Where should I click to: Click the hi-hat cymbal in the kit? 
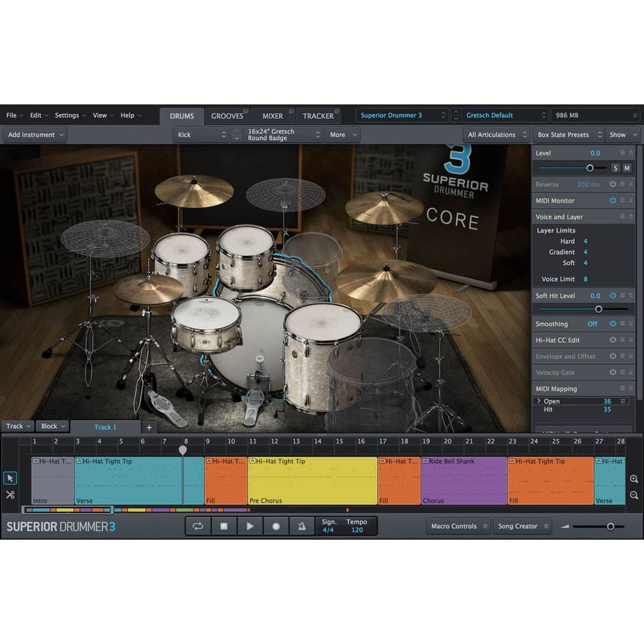(x=148, y=289)
